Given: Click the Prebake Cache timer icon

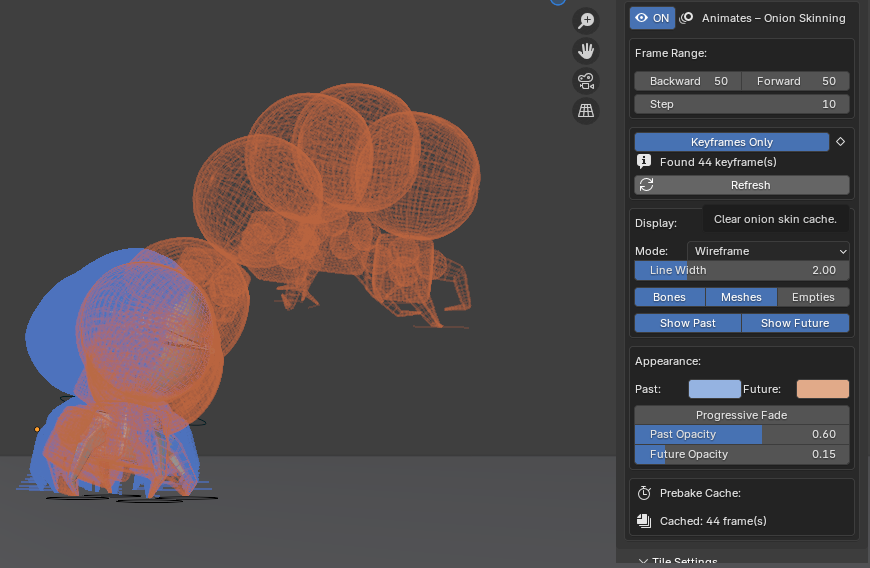Looking at the screenshot, I should point(644,493).
